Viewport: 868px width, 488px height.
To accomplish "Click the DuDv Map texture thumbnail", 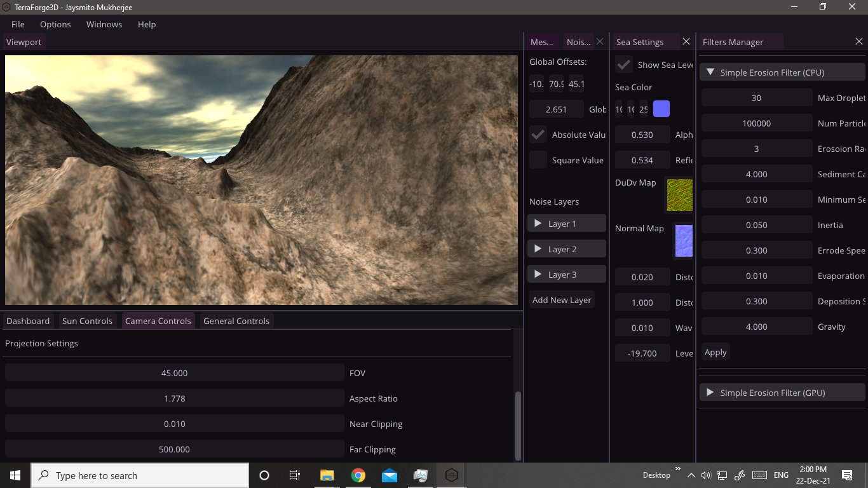I will (x=679, y=195).
